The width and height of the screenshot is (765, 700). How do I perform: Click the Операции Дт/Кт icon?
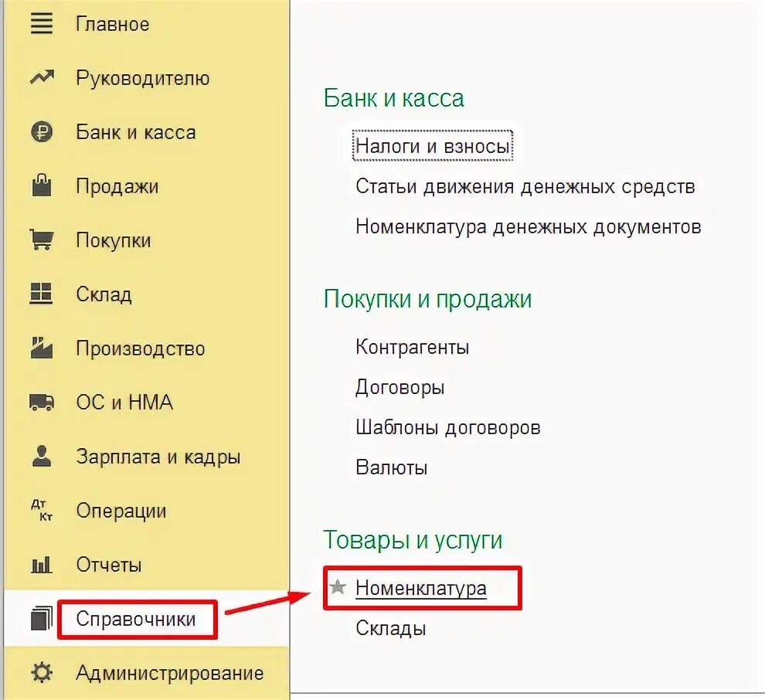(42, 510)
